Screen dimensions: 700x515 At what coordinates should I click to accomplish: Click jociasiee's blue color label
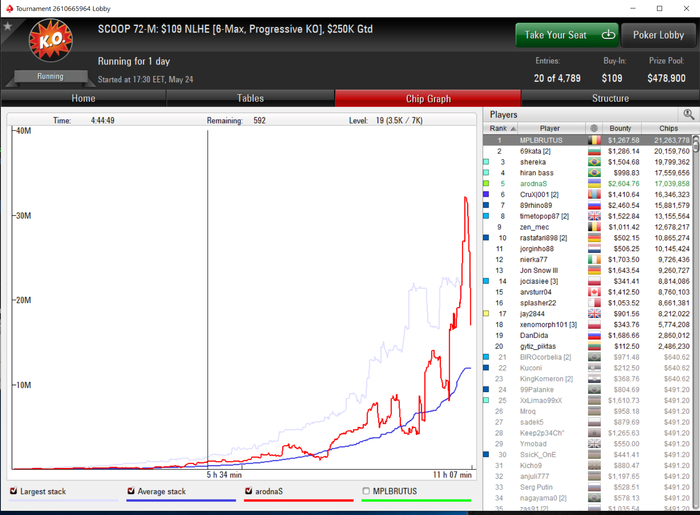(x=486, y=281)
